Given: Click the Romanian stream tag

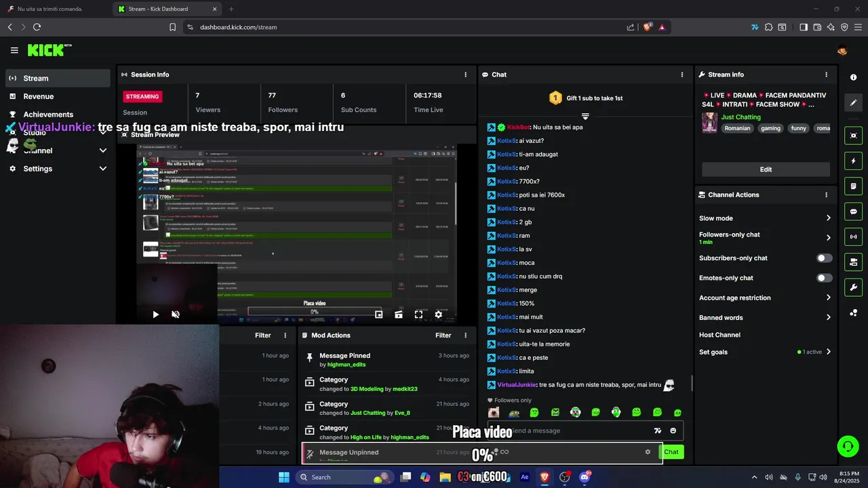Looking at the screenshot, I should point(737,128).
